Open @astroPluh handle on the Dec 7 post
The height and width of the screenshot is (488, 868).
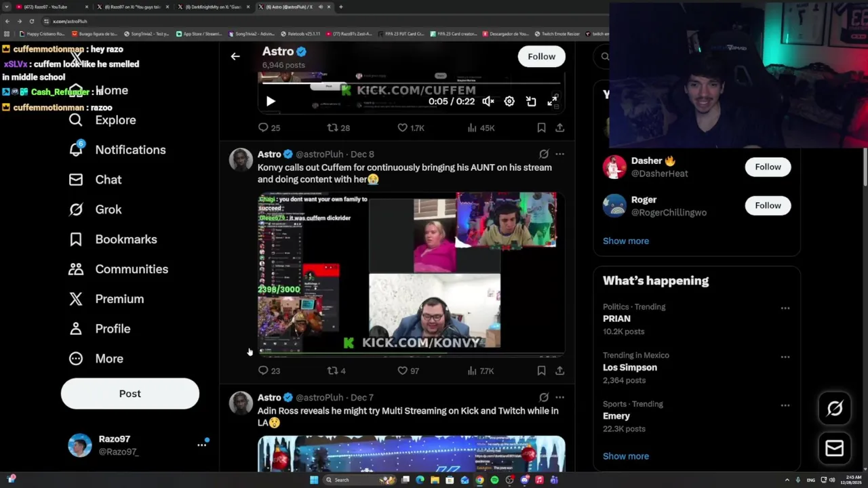tap(319, 398)
